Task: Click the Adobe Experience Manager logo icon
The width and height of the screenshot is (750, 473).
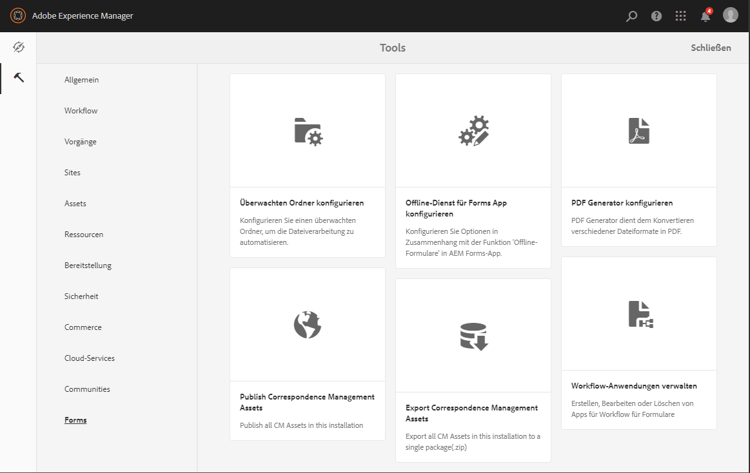Action: pos(18,15)
